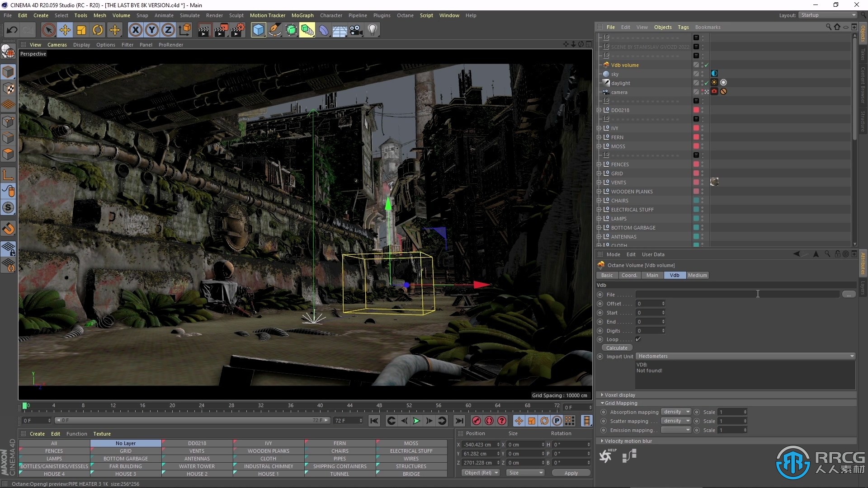Open the MoGraph menu

(302, 15)
